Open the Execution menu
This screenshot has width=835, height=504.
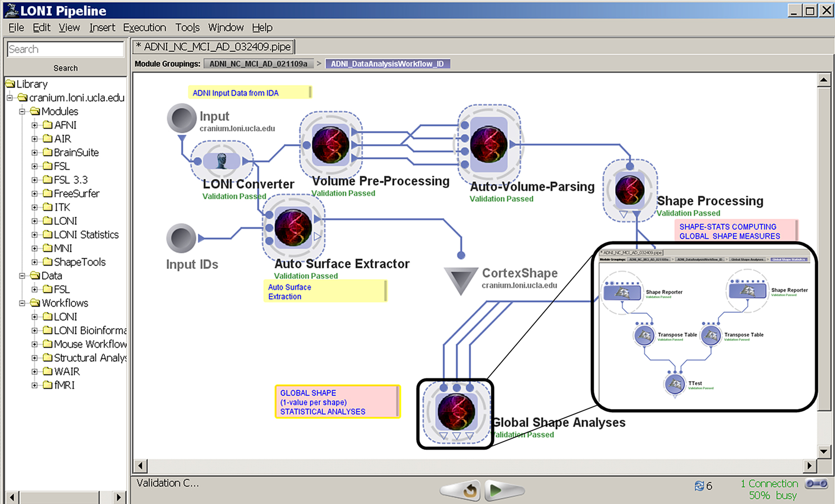(145, 27)
